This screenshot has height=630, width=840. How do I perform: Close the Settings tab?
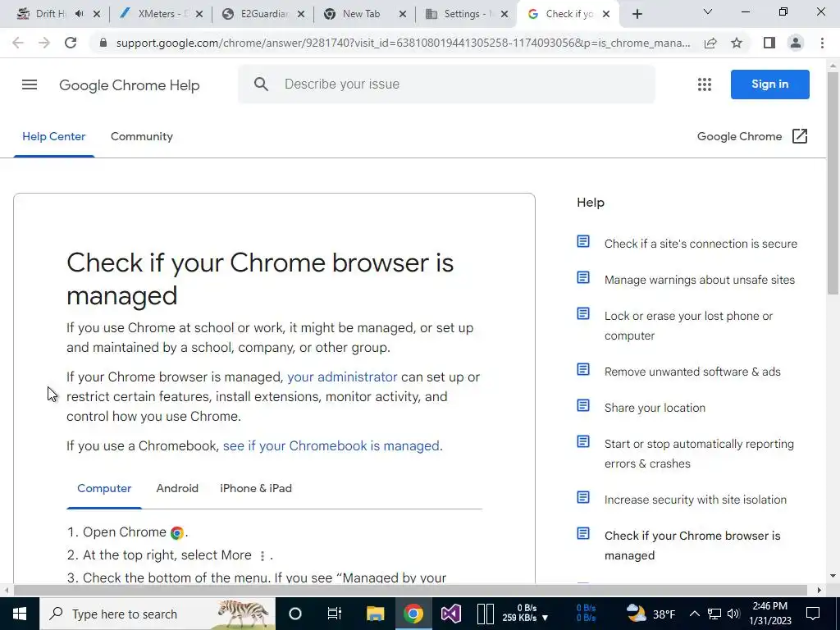[x=504, y=15]
